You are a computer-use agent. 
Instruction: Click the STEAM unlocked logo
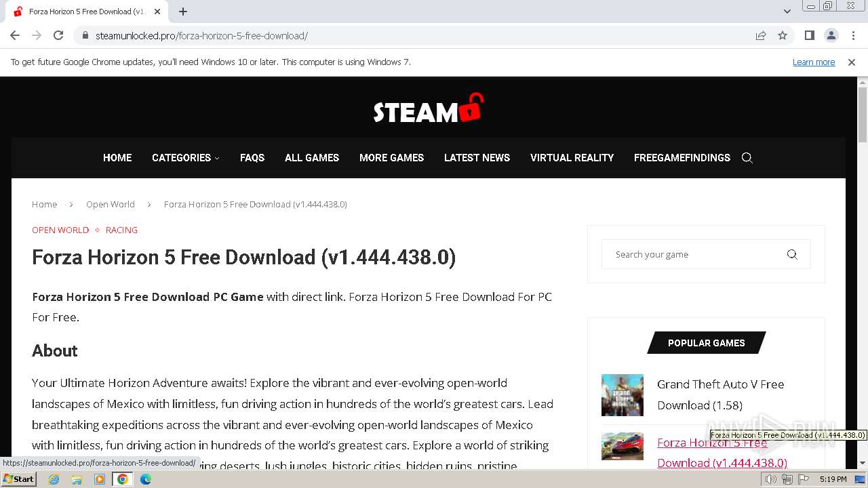(428, 108)
